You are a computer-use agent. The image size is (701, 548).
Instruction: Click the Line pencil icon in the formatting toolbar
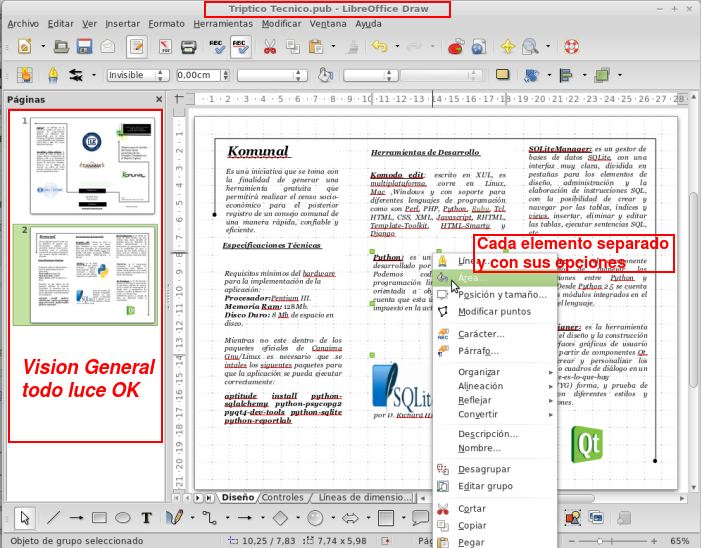pyautogui.click(x=53, y=75)
